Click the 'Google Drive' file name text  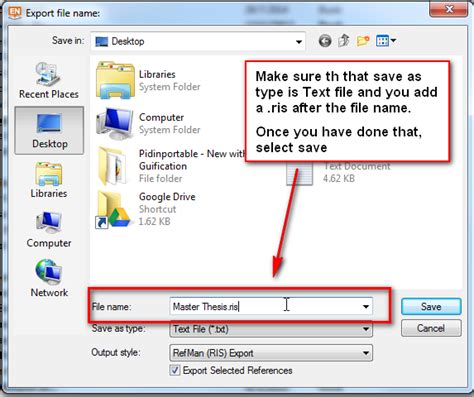(x=167, y=197)
